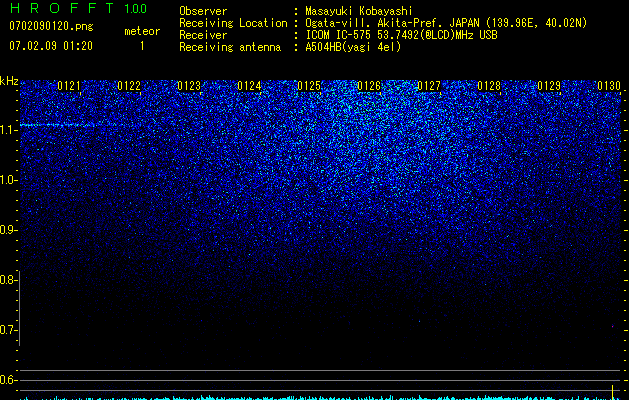Click the A504HB(yagi 4el) antenna text

(x=353, y=47)
